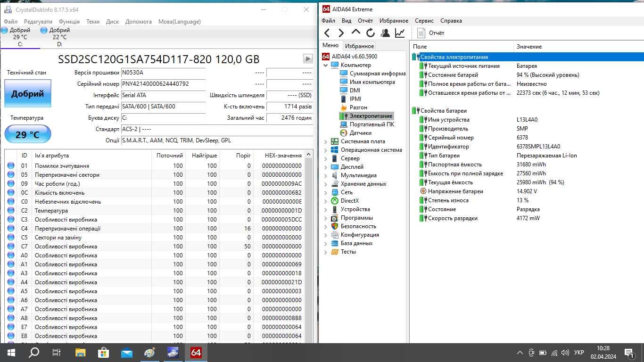644x362 pixels.
Task: Open Файл menu in CrystalDiskInfo
Action: [10, 22]
